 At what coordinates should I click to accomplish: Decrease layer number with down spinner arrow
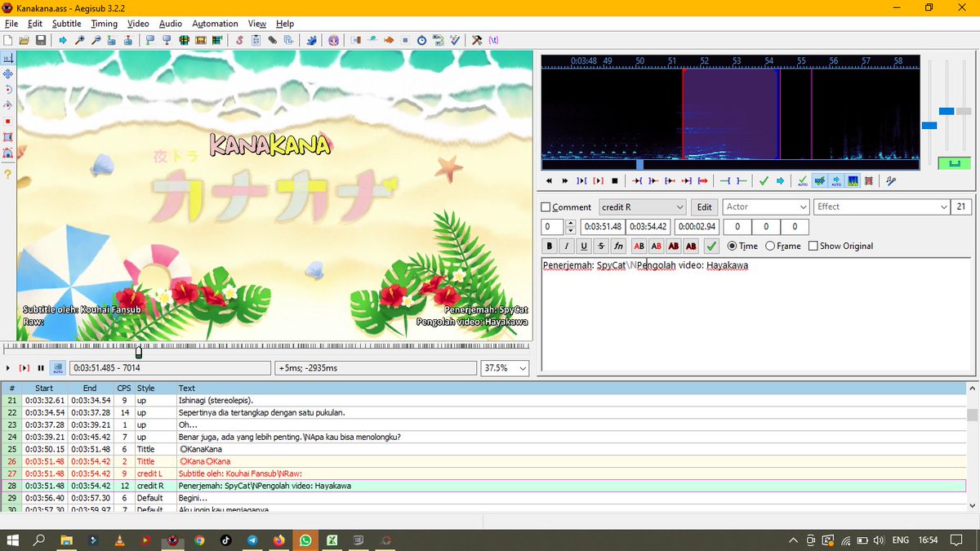click(569, 231)
